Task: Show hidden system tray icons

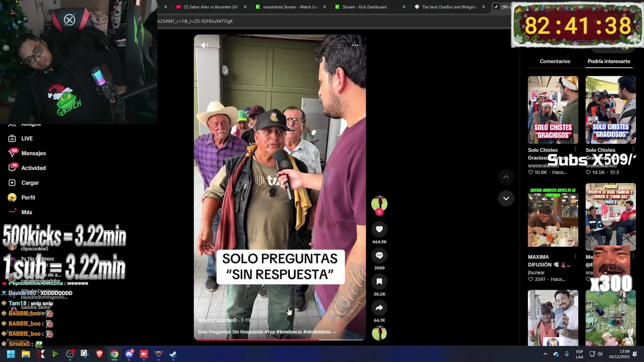Action: [545, 354]
